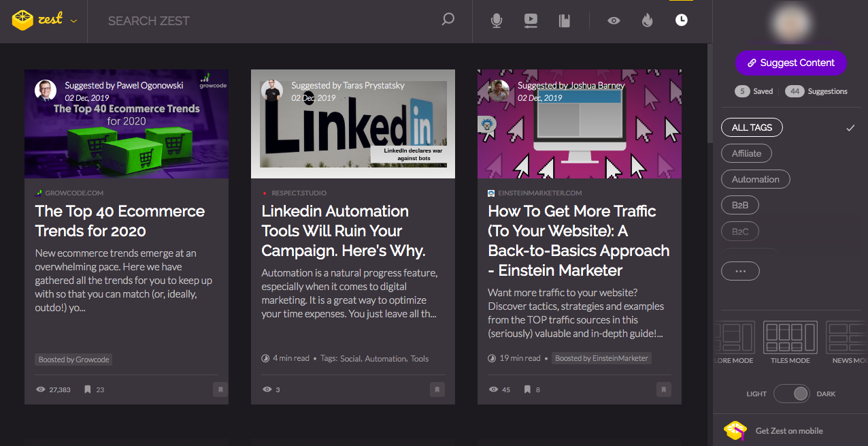This screenshot has height=446, width=868.
Task: Select the Automation tag filter
Action: click(x=755, y=179)
